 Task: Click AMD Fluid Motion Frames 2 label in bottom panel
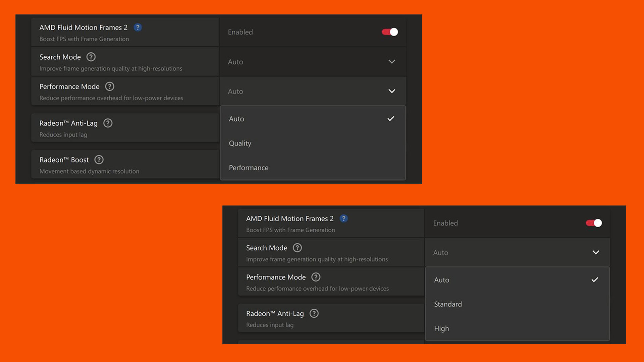click(x=290, y=219)
